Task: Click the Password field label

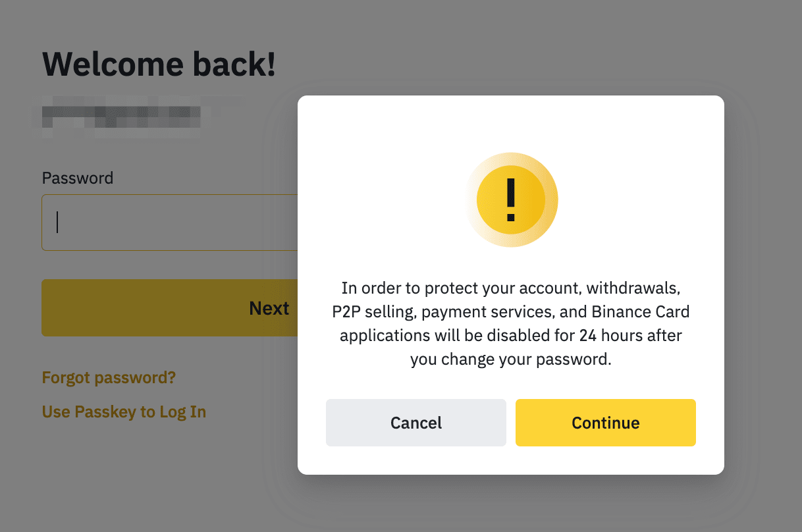Action: coord(78,178)
